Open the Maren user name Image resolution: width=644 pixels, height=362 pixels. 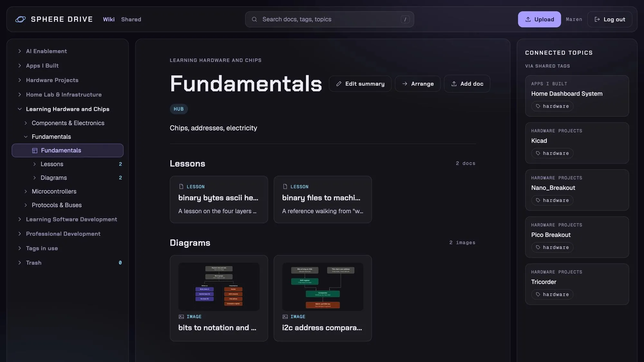pyautogui.click(x=574, y=19)
